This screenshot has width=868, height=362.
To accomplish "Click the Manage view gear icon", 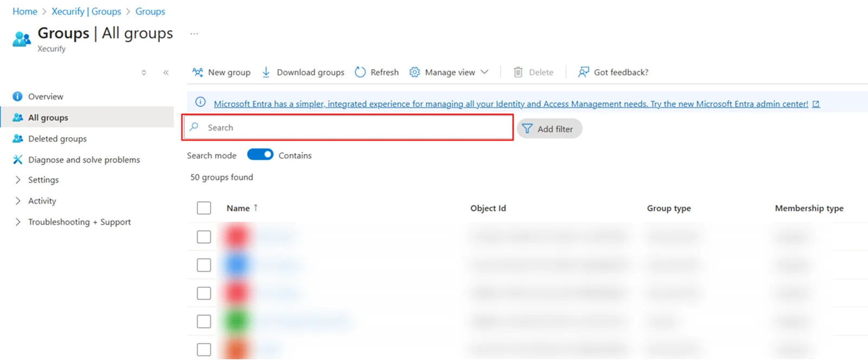I will pyautogui.click(x=414, y=72).
